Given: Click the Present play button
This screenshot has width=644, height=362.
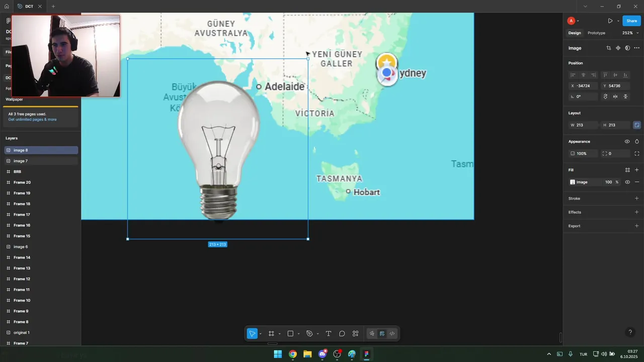Looking at the screenshot, I should [x=610, y=21].
